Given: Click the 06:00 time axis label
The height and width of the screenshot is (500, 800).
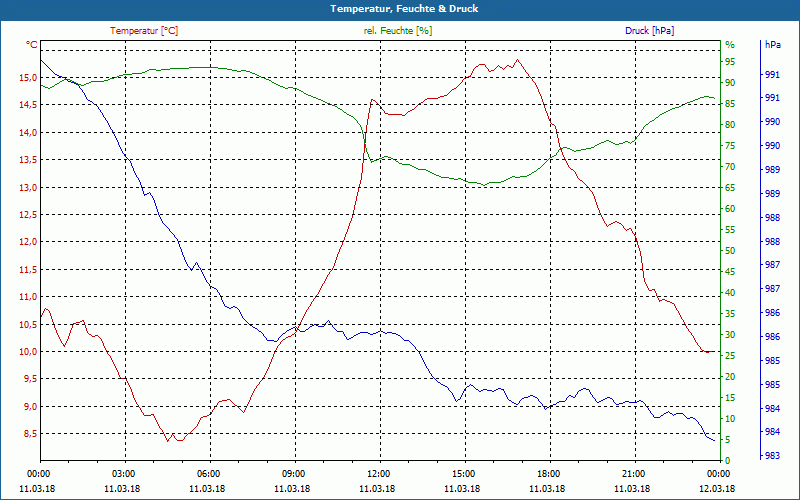Looking at the screenshot, I should coord(208,473).
